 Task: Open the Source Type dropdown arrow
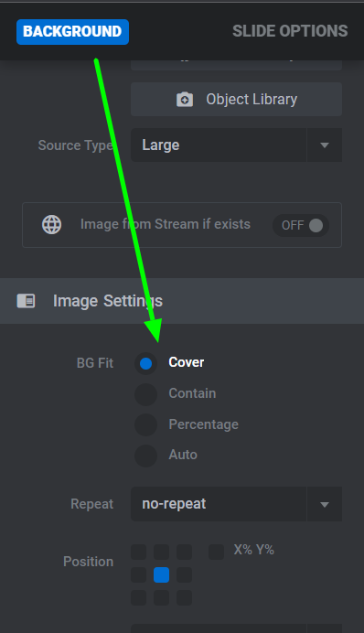click(x=325, y=145)
